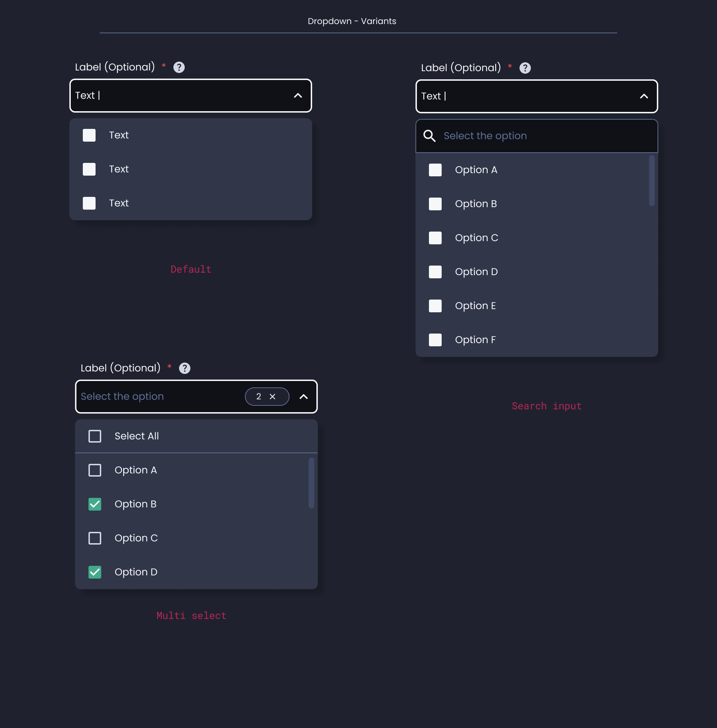Tick Option D in Search input list
Image resolution: width=717 pixels, height=728 pixels.
pos(435,272)
